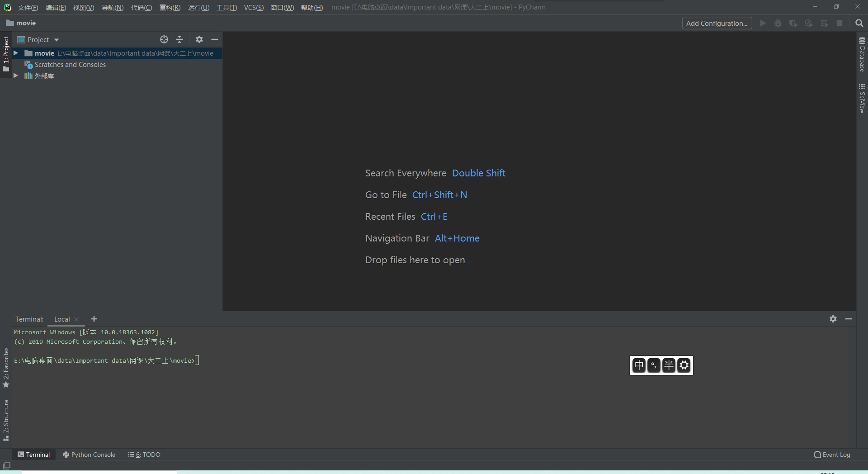The image size is (868, 474).
Task: Open the SciView tool window
Action: tap(862, 98)
